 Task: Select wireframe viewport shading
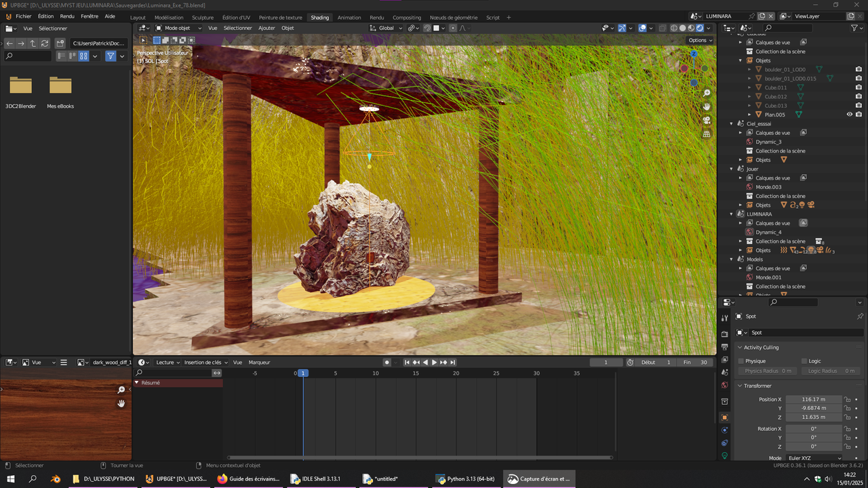point(674,28)
